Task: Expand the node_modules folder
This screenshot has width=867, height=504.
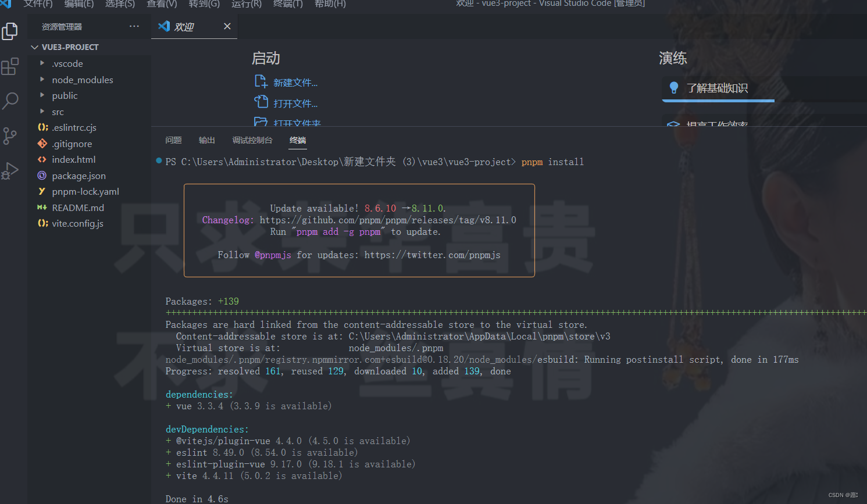Action: (x=42, y=79)
